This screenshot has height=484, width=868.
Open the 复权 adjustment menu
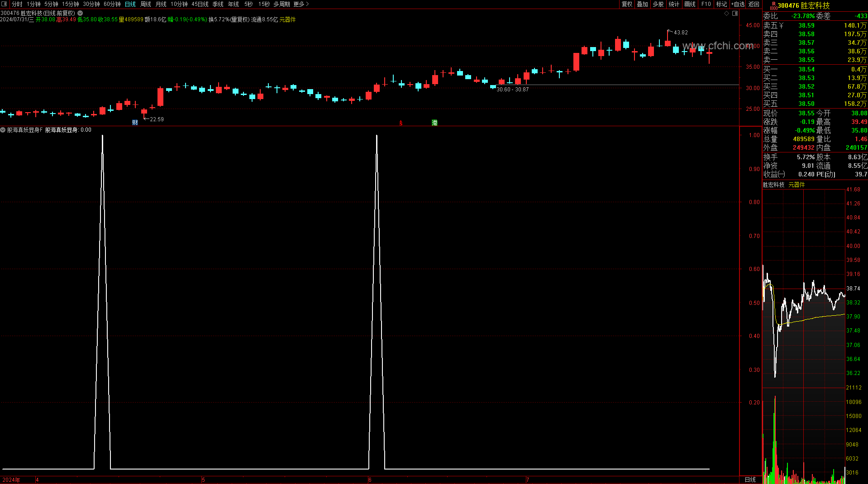pyautogui.click(x=627, y=4)
